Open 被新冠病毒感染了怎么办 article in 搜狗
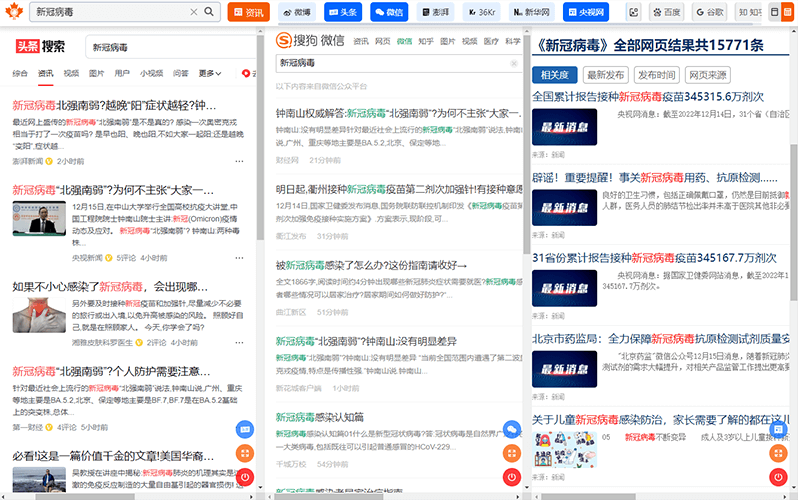This screenshot has width=800, height=500. coord(371,265)
